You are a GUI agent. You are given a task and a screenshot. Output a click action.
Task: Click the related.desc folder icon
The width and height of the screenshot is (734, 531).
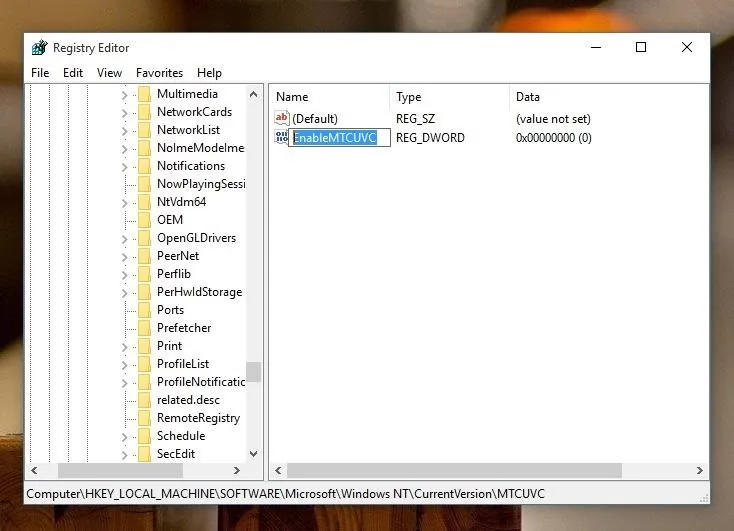[x=145, y=400]
